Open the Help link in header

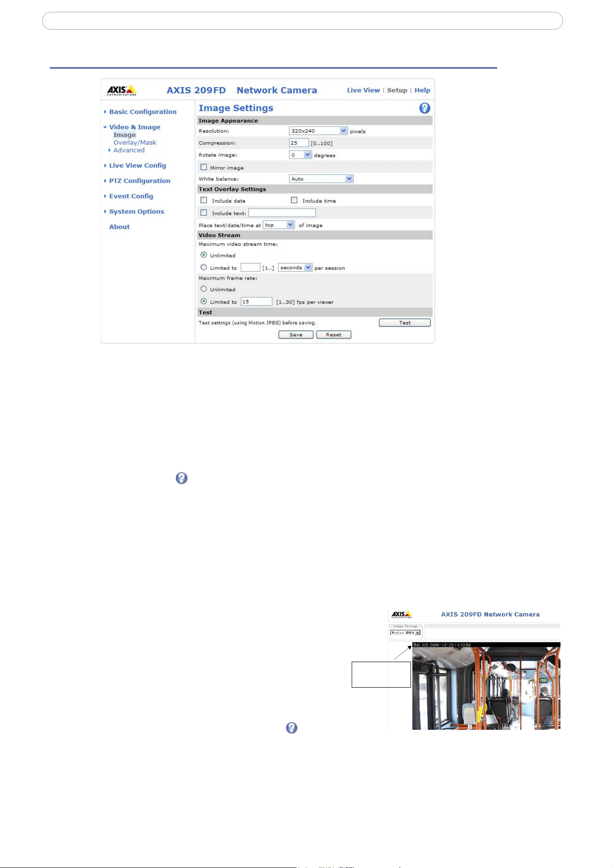pyautogui.click(x=422, y=90)
